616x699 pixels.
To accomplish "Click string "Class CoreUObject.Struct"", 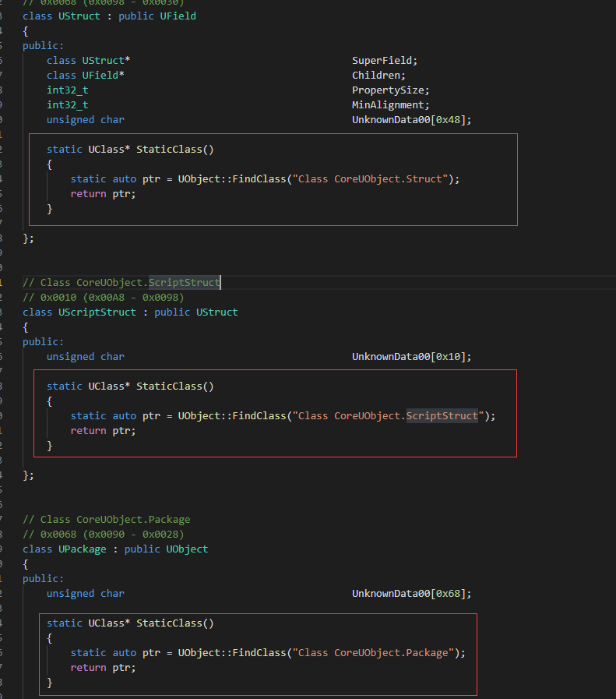I will point(370,178).
